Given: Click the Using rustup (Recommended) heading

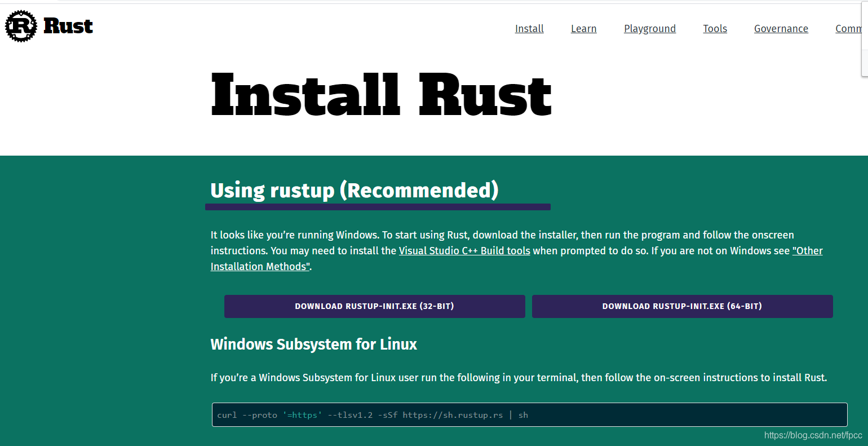Looking at the screenshot, I should pyautogui.click(x=355, y=191).
